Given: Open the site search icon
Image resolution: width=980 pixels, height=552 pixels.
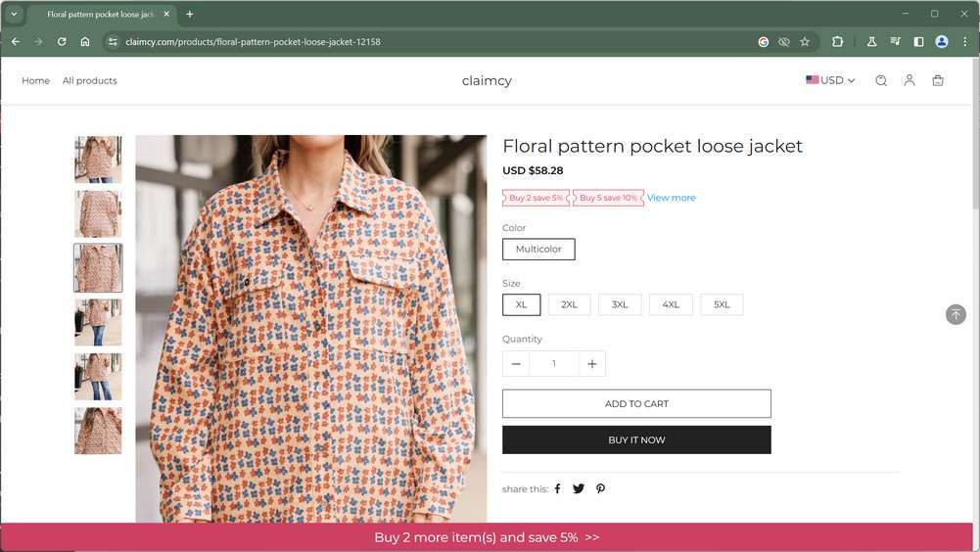Looking at the screenshot, I should coord(881,80).
